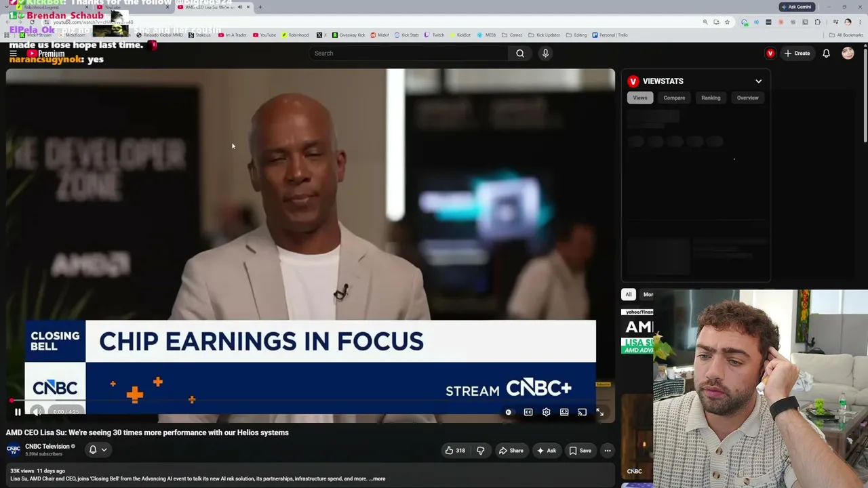Pause the CNBC video
868x488 pixels.
(18, 412)
